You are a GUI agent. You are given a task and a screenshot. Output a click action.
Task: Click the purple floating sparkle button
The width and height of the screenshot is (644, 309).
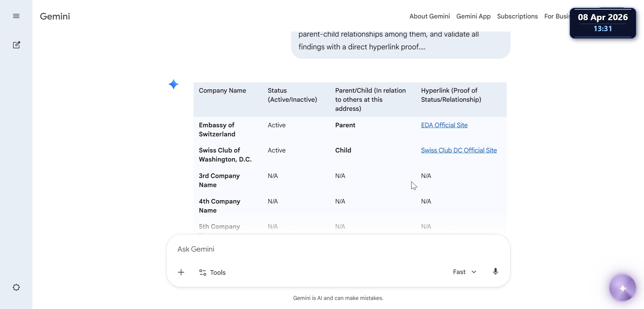pos(623,288)
